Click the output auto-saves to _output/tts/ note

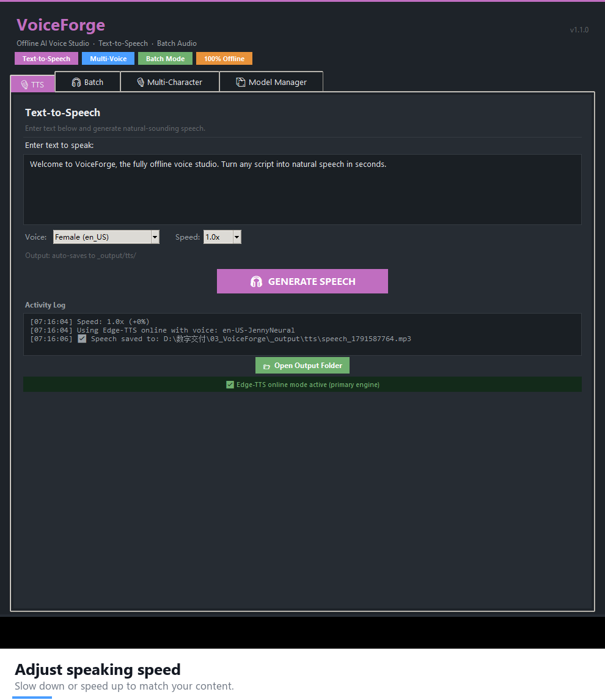[80, 256]
